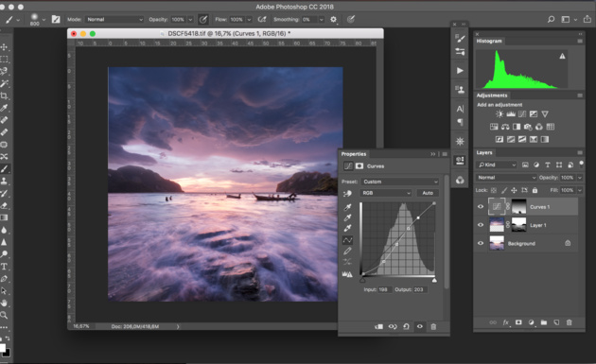Click the layer fx styles icon
596x364 pixels.
[x=505, y=322]
